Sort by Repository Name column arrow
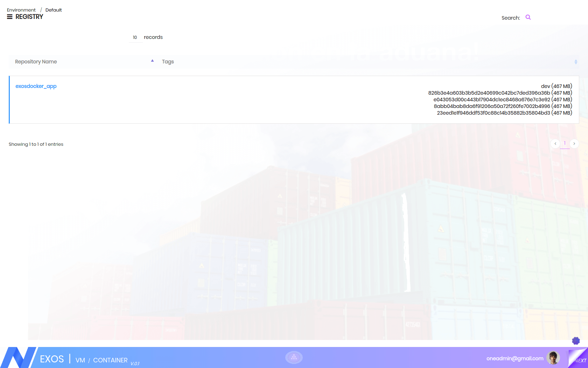 152,61
